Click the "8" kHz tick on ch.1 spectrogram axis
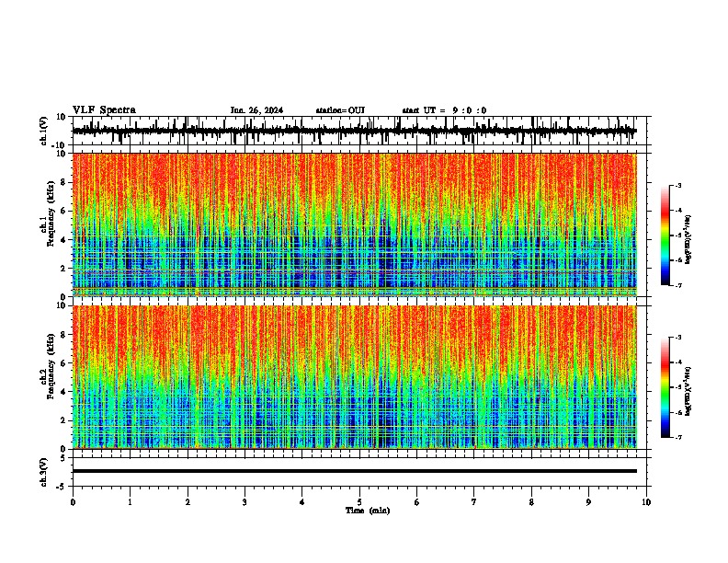 (63, 182)
